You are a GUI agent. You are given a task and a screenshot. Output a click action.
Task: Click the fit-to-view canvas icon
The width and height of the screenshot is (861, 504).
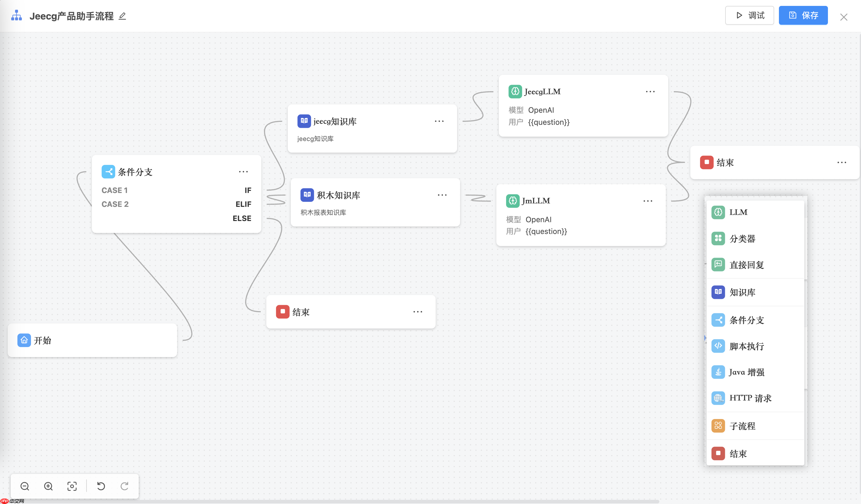coord(72,486)
